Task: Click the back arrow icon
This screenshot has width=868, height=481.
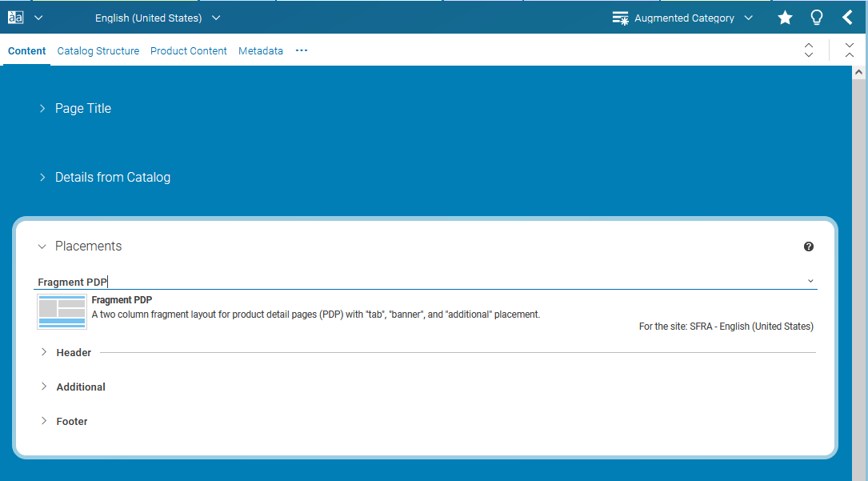Action: 847,18
